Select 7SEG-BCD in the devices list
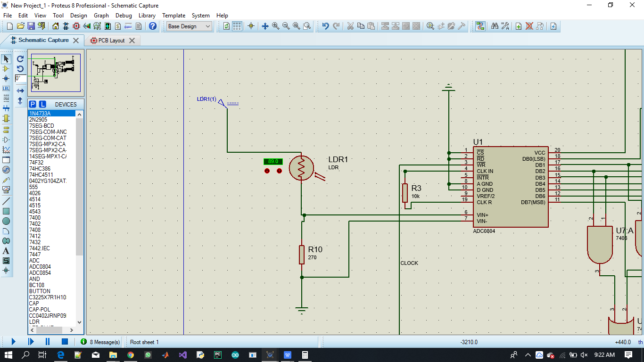The width and height of the screenshot is (644, 362). click(52, 126)
